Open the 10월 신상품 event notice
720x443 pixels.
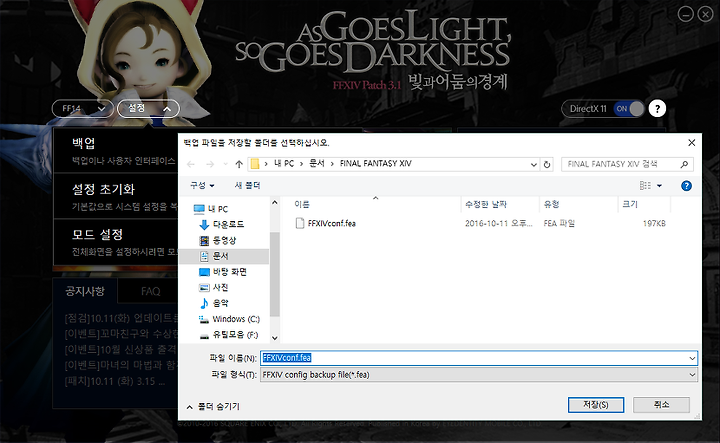121,350
